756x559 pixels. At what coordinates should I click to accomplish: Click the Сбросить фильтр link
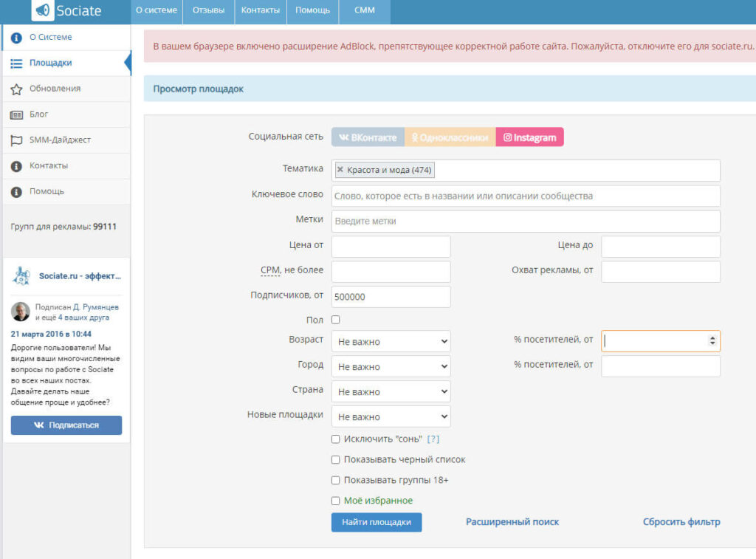(681, 522)
